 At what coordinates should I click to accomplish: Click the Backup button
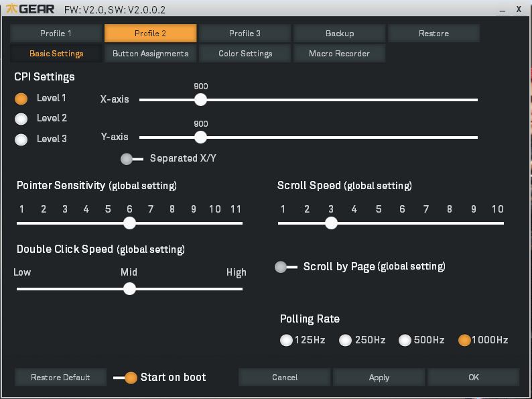click(x=339, y=34)
